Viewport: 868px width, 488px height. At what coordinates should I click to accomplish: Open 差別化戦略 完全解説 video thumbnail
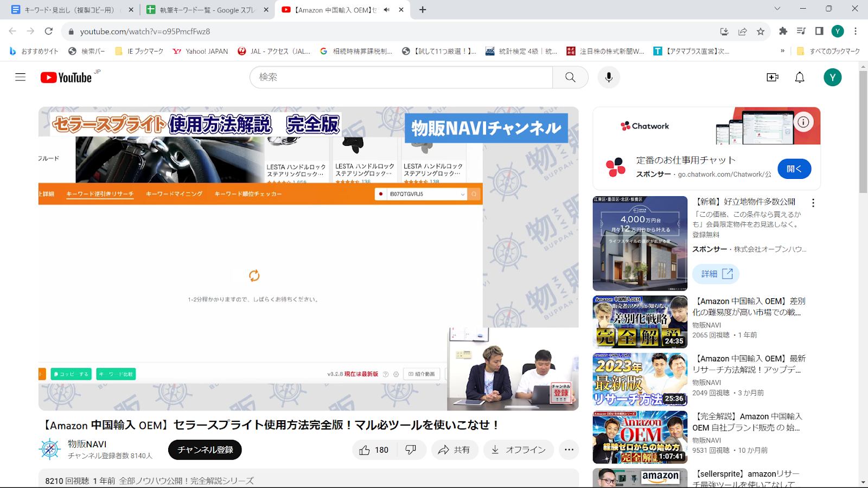640,322
